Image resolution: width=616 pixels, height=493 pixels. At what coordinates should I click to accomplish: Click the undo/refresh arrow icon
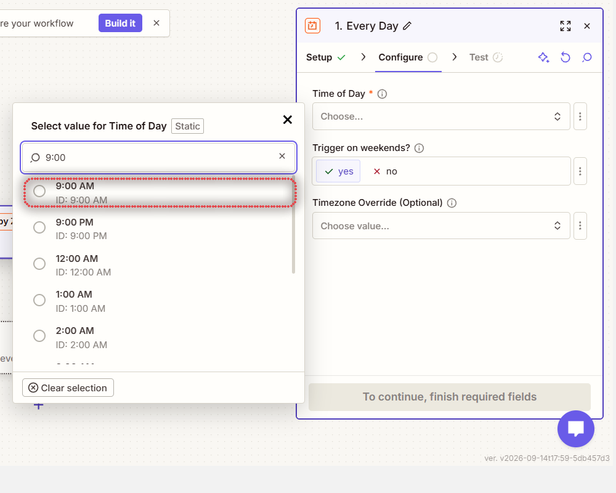coord(565,57)
